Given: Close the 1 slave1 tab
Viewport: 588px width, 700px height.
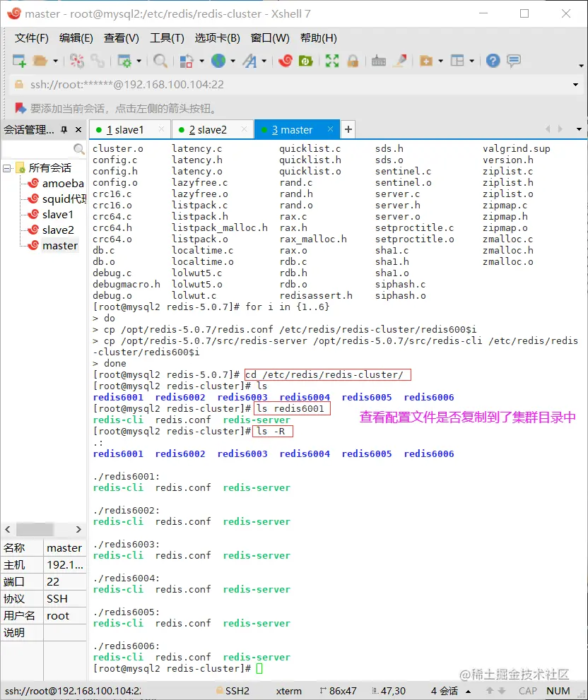Looking at the screenshot, I should (x=161, y=129).
